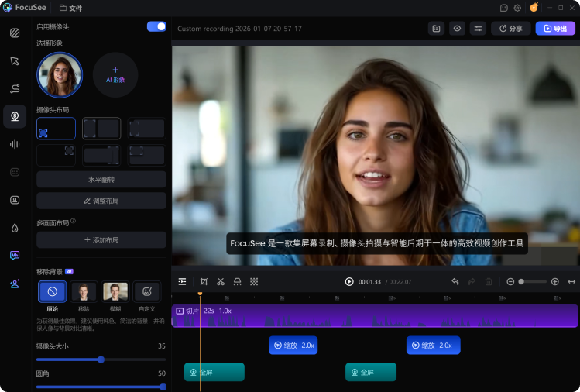The width and height of the screenshot is (580, 392).
Task: Select the first 全屏 camera clip
Action: coord(214,372)
